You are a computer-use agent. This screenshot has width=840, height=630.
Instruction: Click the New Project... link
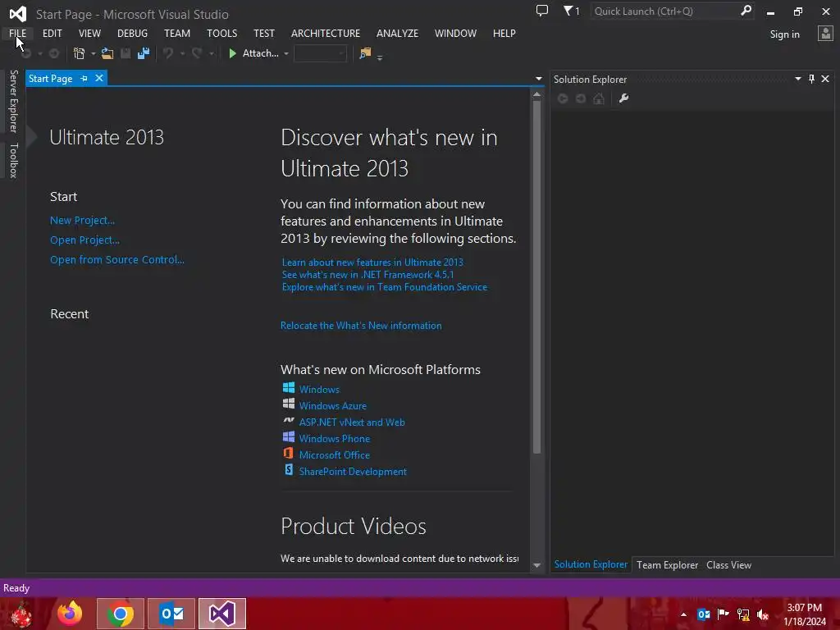(x=83, y=220)
